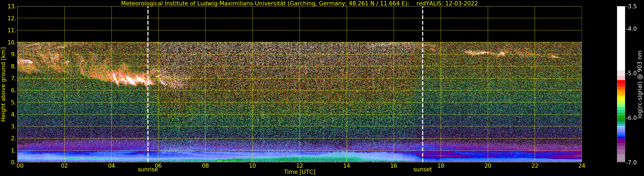Click the '16' tick on the time axis
Screen dimensions: 644x176
394,166
